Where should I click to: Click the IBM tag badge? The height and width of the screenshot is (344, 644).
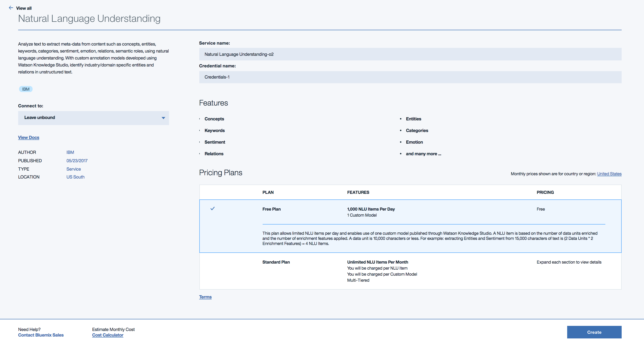click(26, 89)
